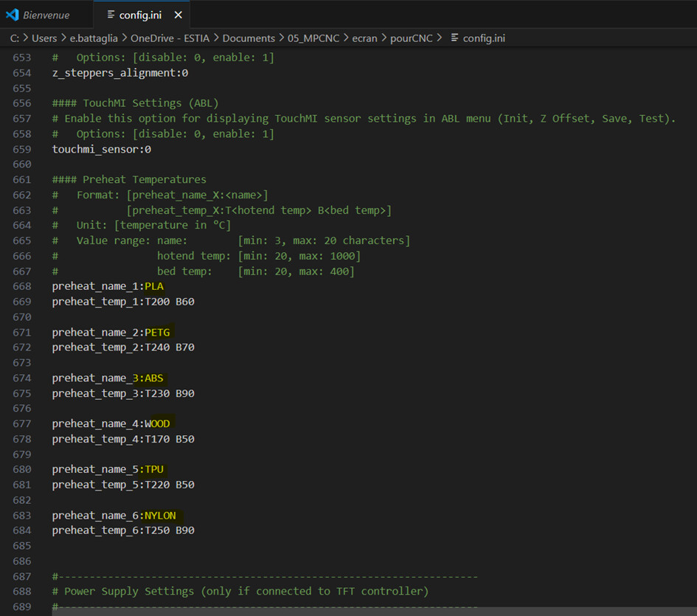Click the file icon in the breadcrumb path
This screenshot has height=616, width=697.
[454, 38]
